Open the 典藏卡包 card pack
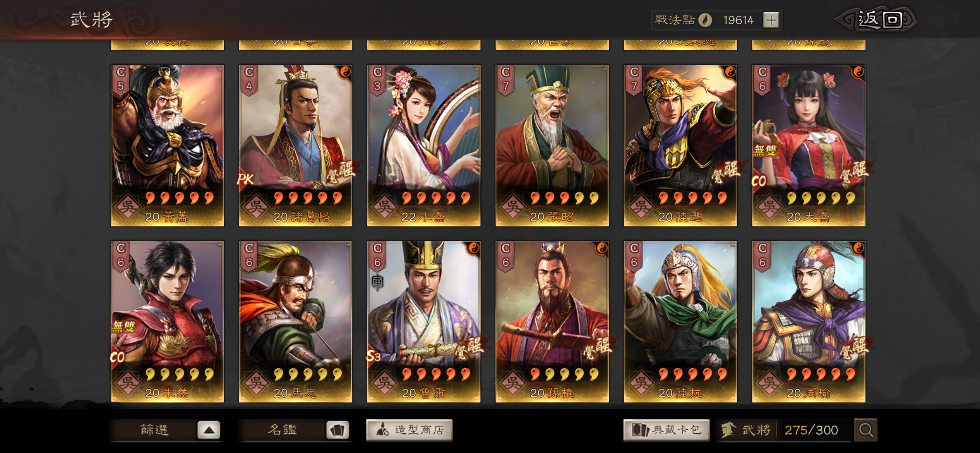980x453 pixels. click(x=666, y=430)
